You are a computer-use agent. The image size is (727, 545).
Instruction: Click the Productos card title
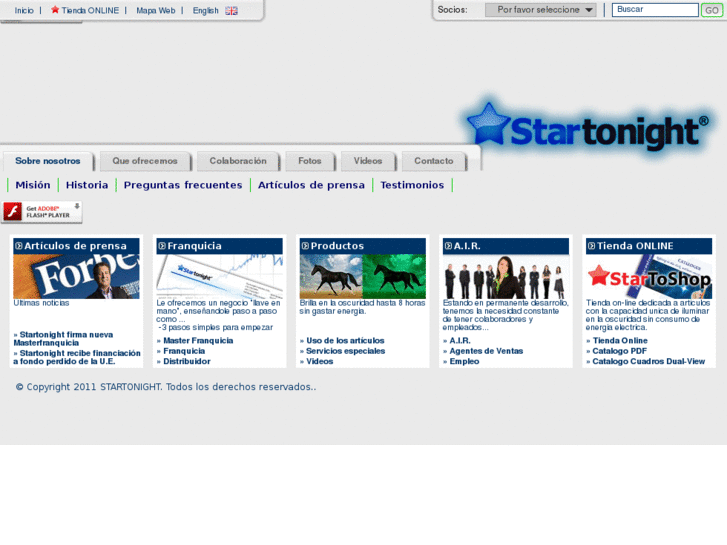(337, 246)
